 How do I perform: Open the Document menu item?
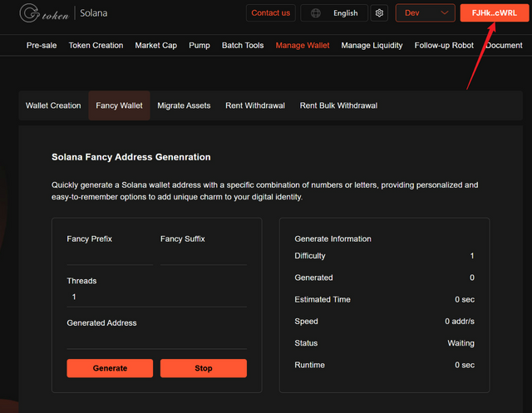pyautogui.click(x=504, y=46)
